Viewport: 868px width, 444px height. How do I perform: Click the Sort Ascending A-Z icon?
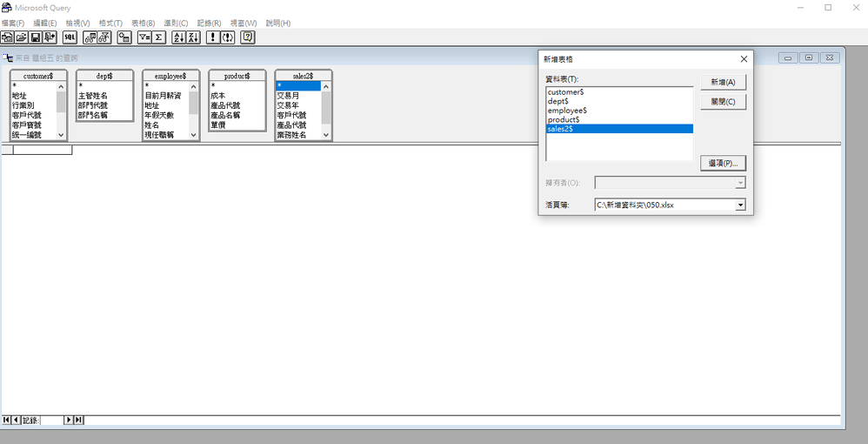coord(179,37)
